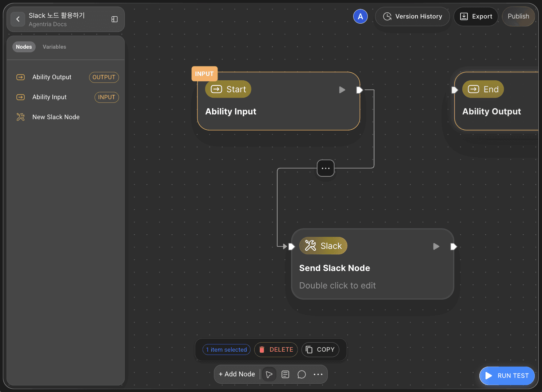
Task: Collapse the sidebar panel icon
Action: pos(115,19)
